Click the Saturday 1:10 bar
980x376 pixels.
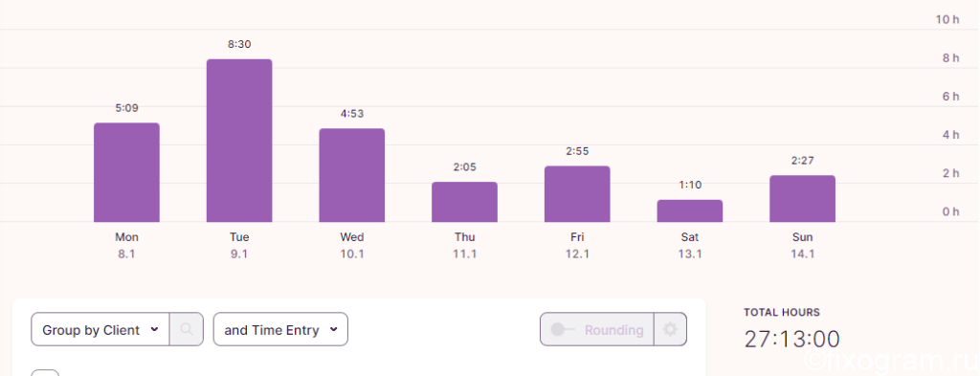pos(690,211)
